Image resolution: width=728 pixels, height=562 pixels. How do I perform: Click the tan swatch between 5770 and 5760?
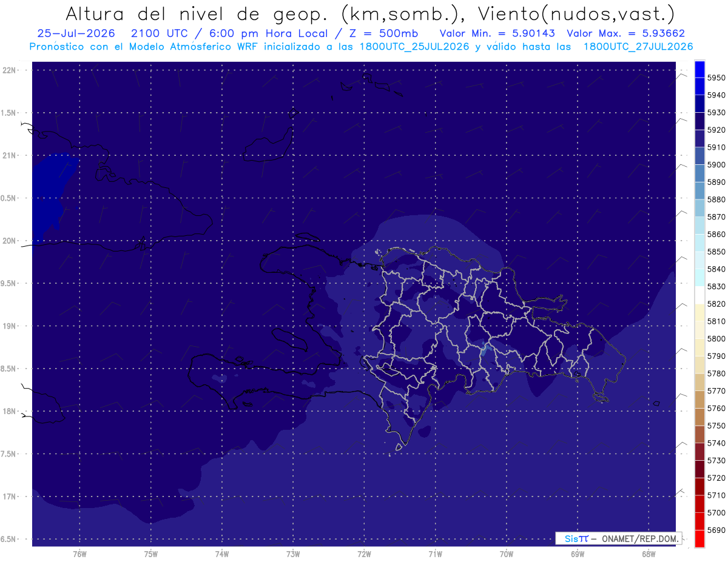699,400
